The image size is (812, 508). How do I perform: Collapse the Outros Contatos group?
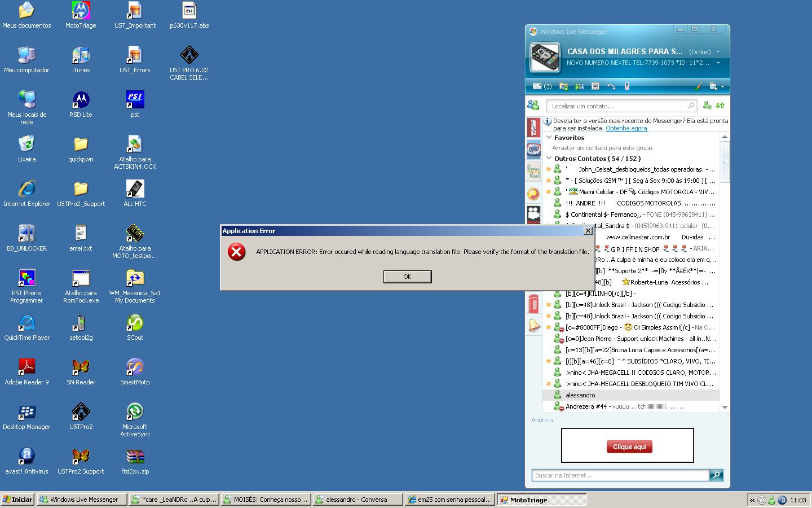pos(549,159)
